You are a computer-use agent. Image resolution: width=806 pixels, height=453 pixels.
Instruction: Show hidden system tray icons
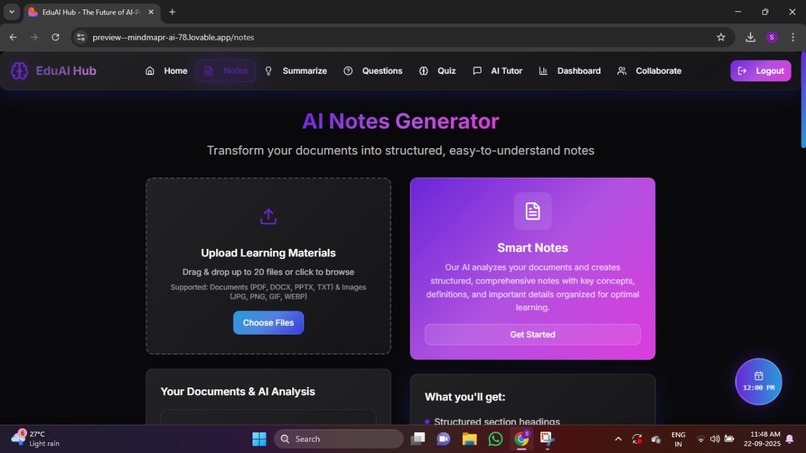[618, 439]
